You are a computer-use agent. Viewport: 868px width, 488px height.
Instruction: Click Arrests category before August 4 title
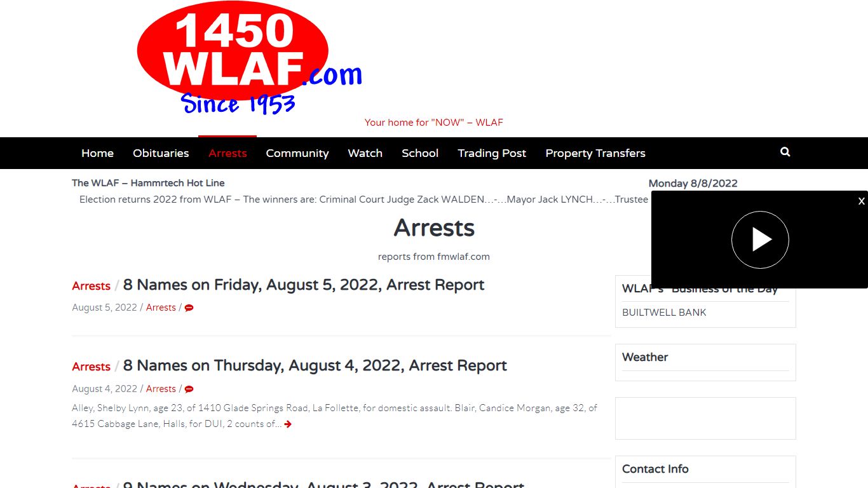(91, 367)
